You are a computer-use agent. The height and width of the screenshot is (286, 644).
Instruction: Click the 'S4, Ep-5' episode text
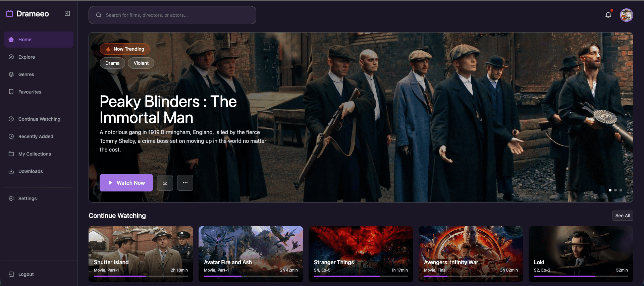click(322, 270)
